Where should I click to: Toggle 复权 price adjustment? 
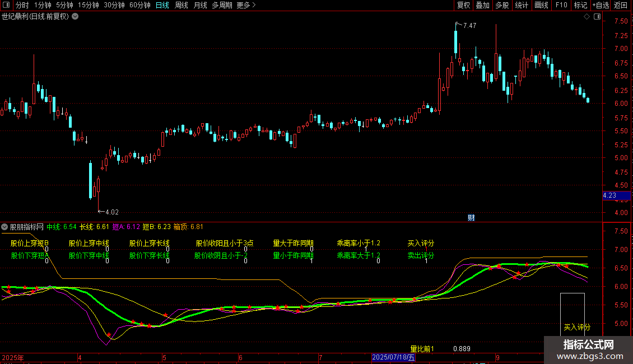463,6
